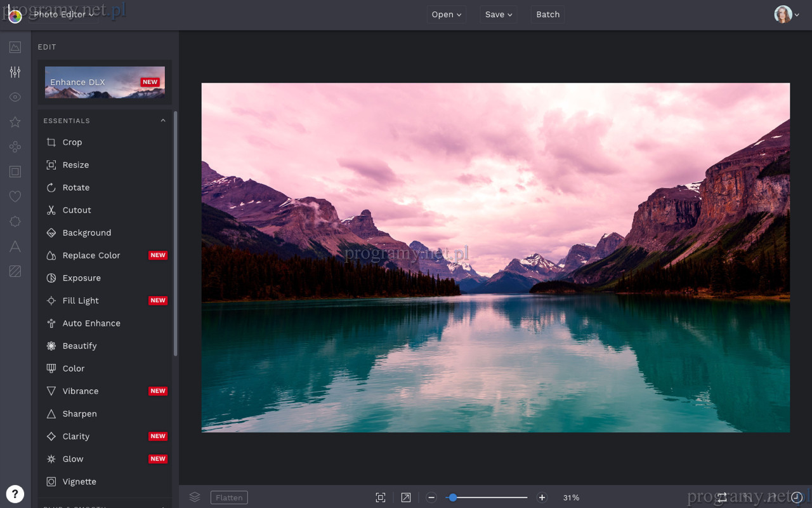This screenshot has height=508, width=812.
Task: Click the Flatten button
Action: [229, 497]
